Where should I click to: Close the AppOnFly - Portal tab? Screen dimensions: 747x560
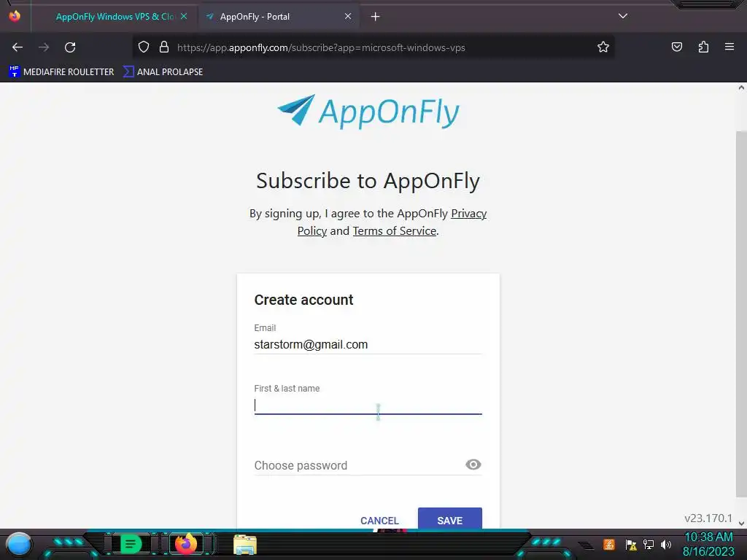348,17
